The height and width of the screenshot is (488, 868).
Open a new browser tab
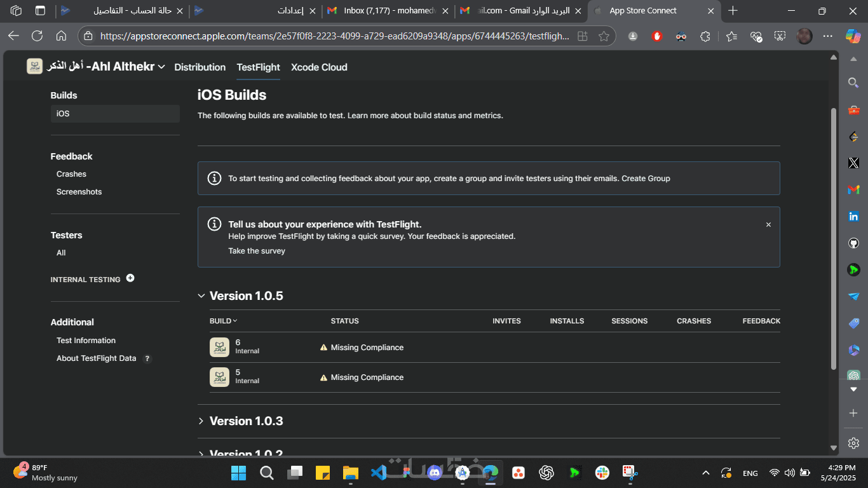733,11
